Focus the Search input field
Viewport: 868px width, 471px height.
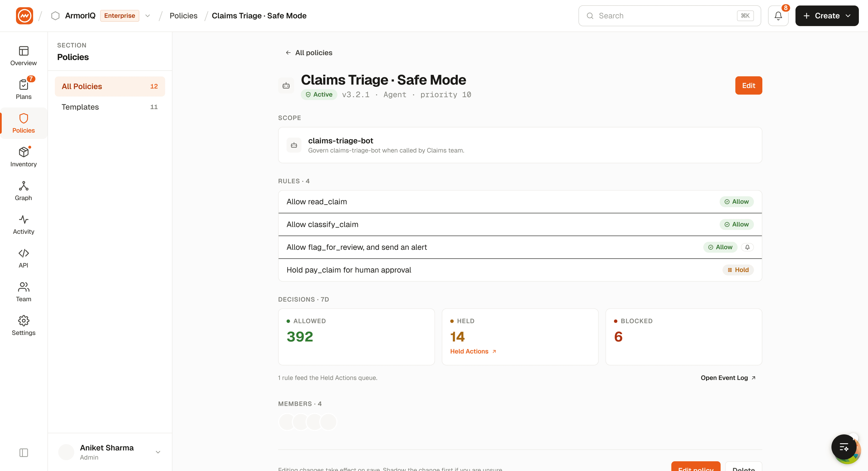click(670, 16)
